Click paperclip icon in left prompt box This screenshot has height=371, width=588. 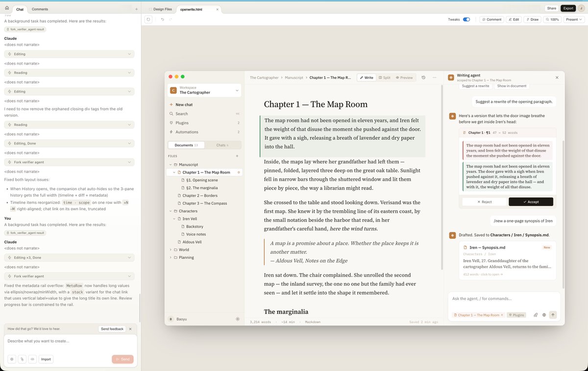[22, 359]
